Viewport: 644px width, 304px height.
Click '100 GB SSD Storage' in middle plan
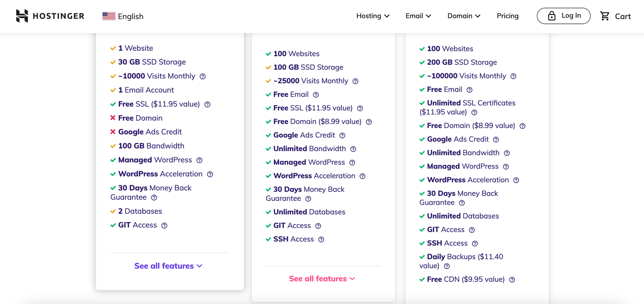pyautogui.click(x=308, y=67)
